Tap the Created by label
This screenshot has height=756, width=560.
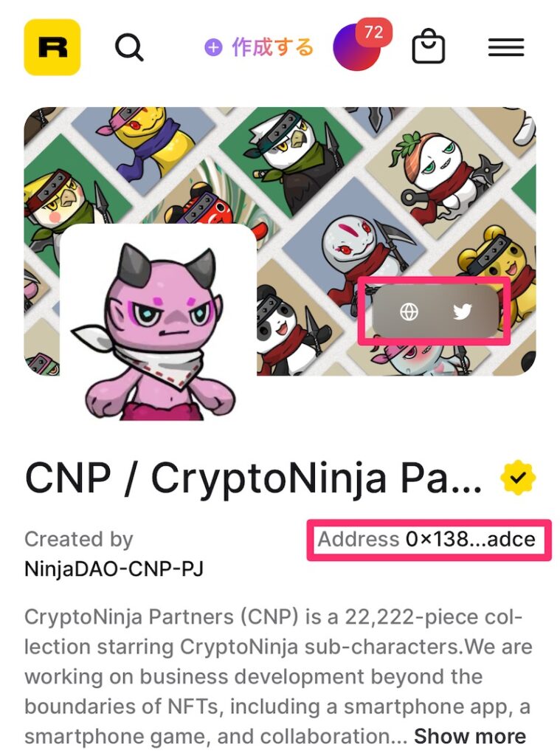pyautogui.click(x=78, y=539)
